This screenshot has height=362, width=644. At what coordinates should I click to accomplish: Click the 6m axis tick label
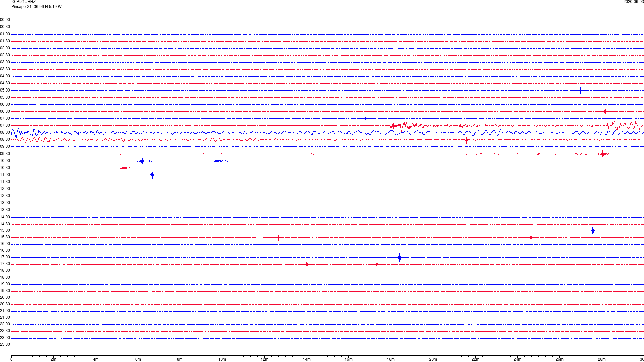(x=138, y=359)
